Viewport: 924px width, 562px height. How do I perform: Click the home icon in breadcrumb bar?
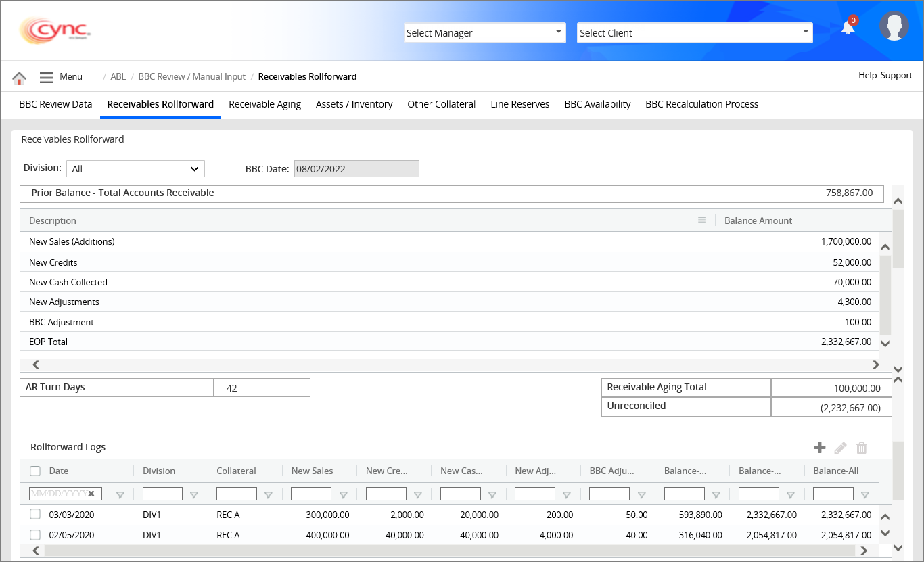19,78
